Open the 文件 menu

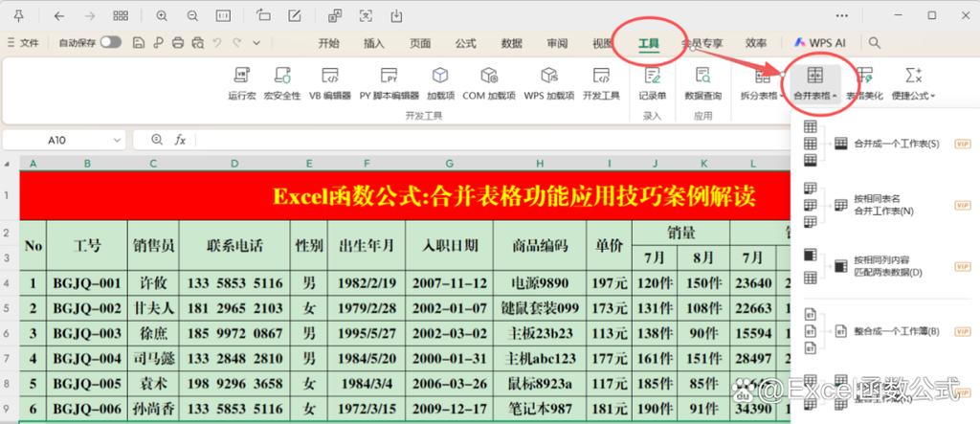click(x=23, y=42)
